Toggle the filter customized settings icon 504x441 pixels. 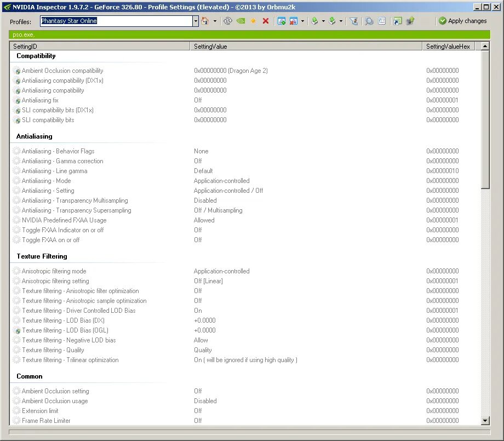[x=354, y=21]
